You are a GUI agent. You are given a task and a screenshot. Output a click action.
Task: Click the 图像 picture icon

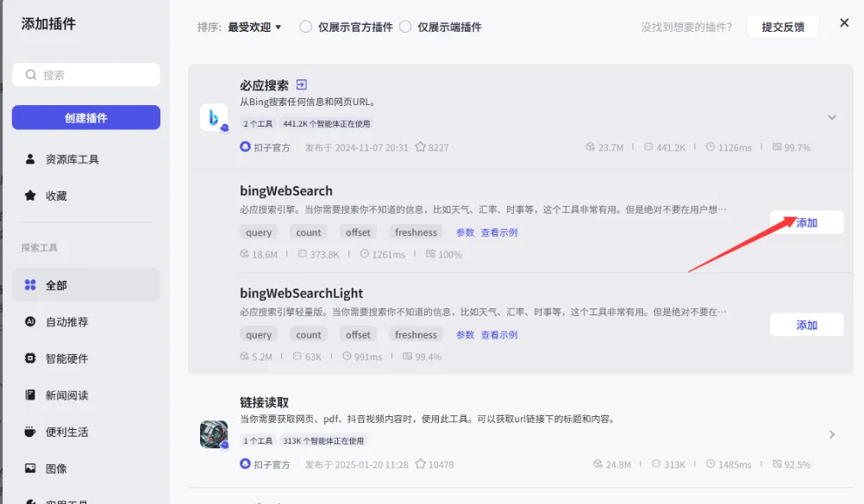pyautogui.click(x=30, y=468)
